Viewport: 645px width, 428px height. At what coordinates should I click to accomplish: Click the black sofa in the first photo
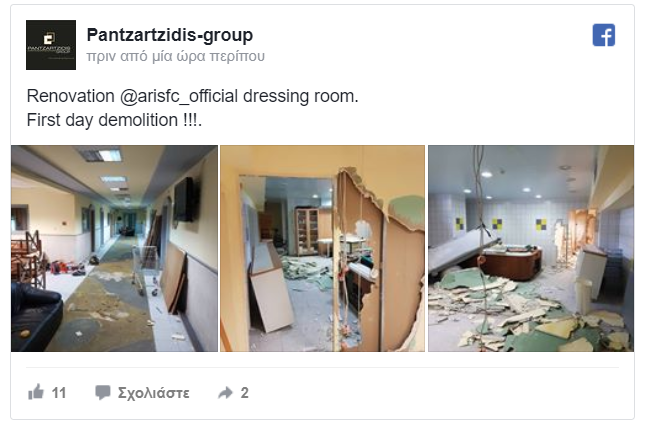[x=35, y=314]
